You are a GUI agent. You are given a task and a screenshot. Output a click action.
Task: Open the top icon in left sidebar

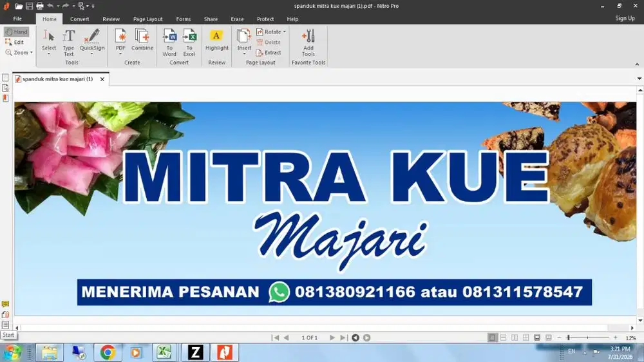point(5,78)
